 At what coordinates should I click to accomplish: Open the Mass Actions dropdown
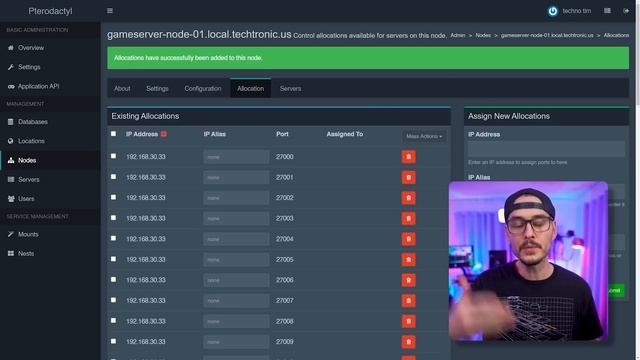pos(424,136)
